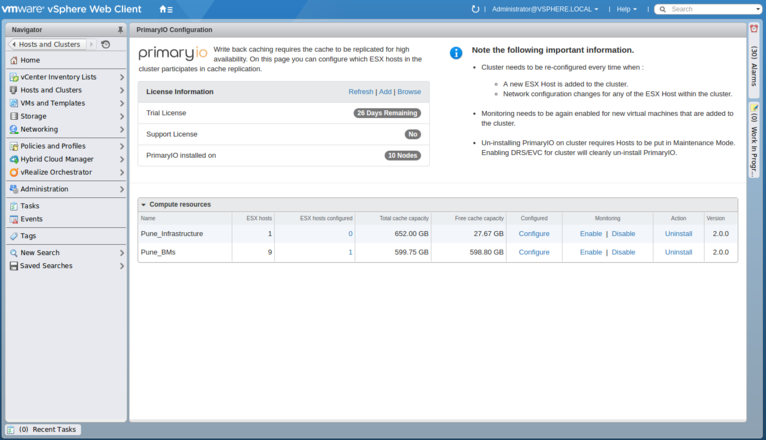This screenshot has width=766, height=440.
Task: Open the Administrator@VSPHERE.LOCAL dropdown
Action: pos(545,9)
